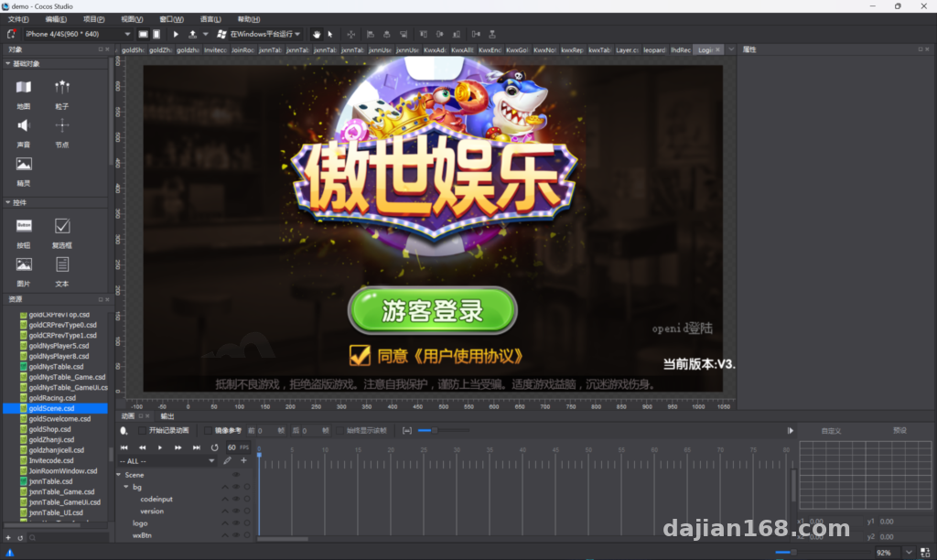
Task: Open goldShop.csd in resources list
Action: [49, 429]
